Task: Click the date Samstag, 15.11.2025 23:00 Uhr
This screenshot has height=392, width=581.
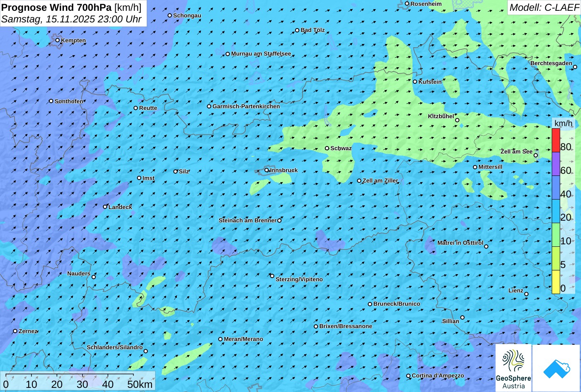Action: 71,19
